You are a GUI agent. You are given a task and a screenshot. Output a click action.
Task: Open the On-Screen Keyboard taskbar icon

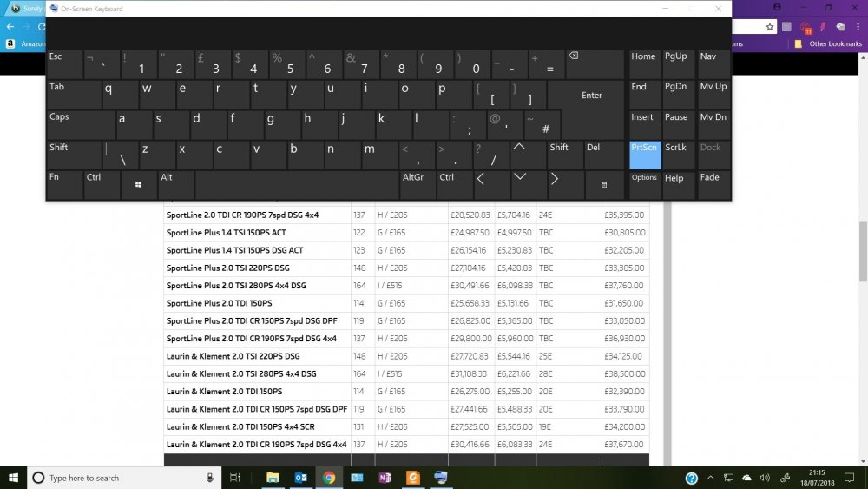pos(441,478)
